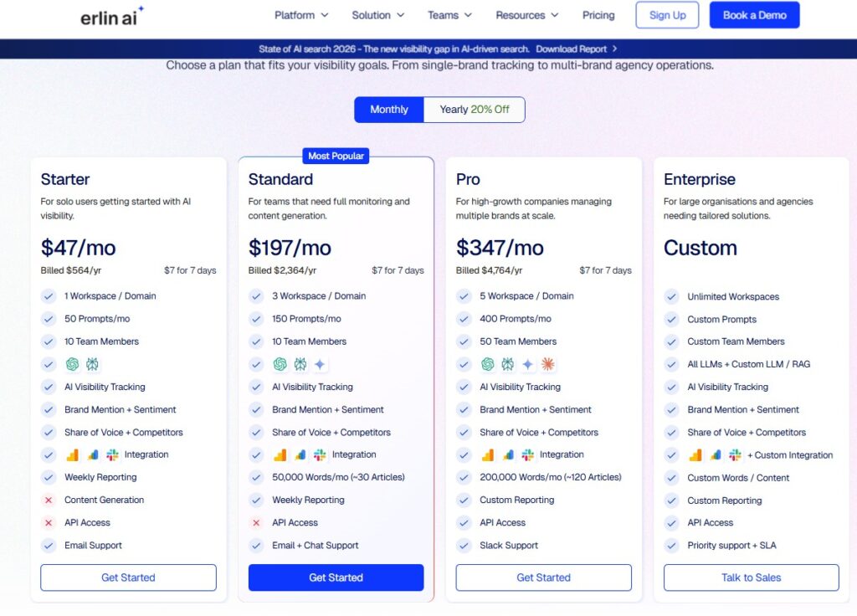Click Get Started on Starter plan
Image resolution: width=857 pixels, height=616 pixels.
128,577
